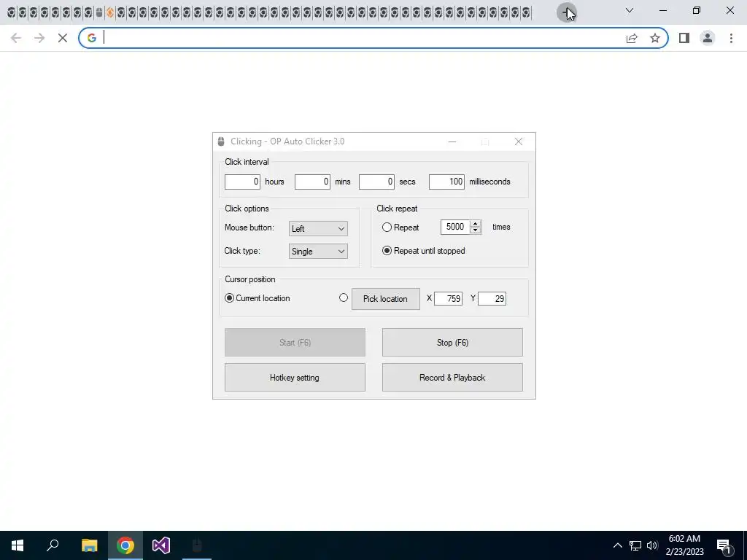
Task: Open Windows taskbar search
Action: (53, 545)
